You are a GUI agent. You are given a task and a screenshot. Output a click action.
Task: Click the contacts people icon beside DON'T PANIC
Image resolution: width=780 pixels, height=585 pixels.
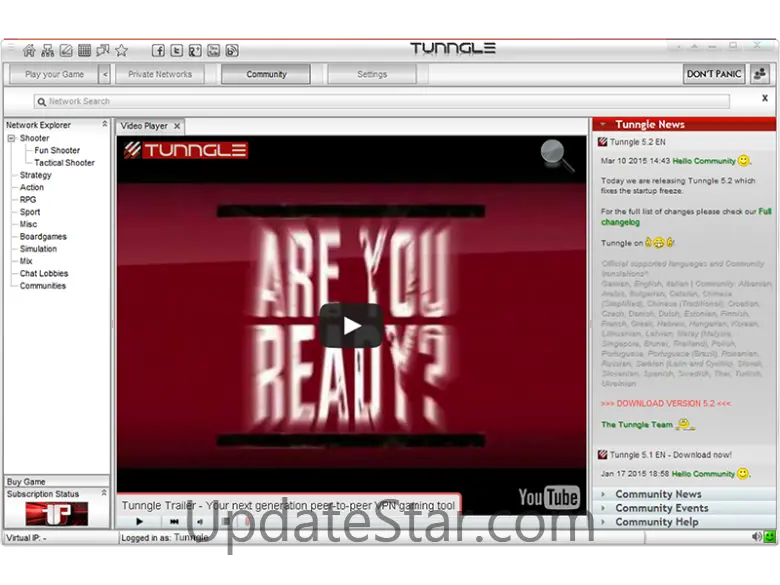tap(760, 74)
